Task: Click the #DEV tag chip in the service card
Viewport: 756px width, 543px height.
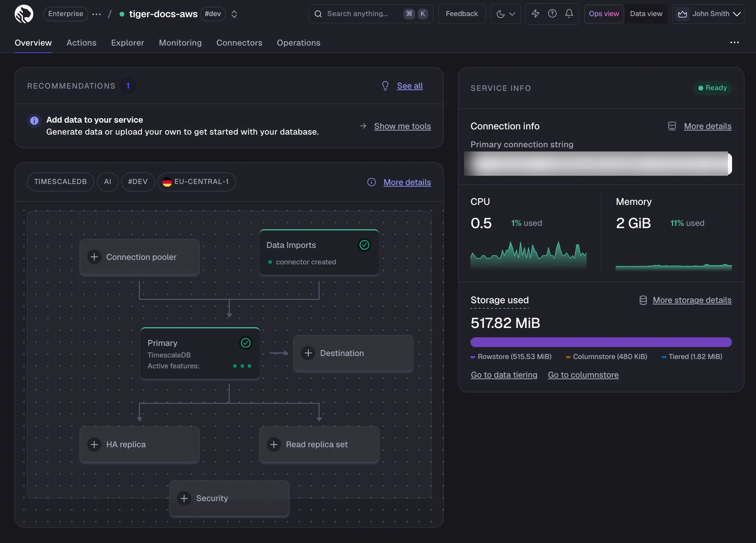Action: pyautogui.click(x=138, y=182)
